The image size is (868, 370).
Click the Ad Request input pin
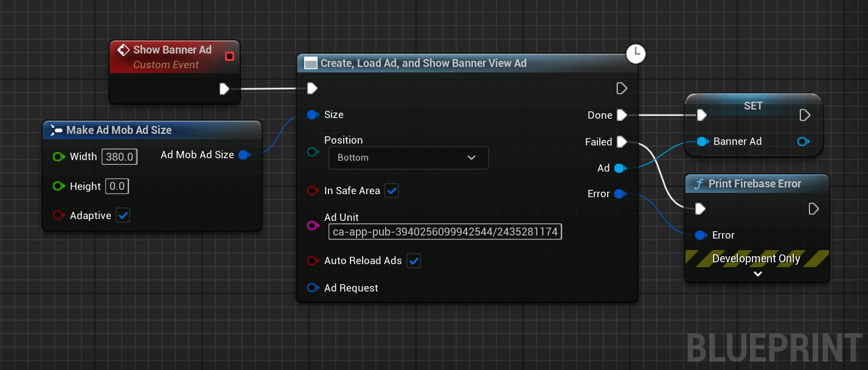[x=313, y=288]
